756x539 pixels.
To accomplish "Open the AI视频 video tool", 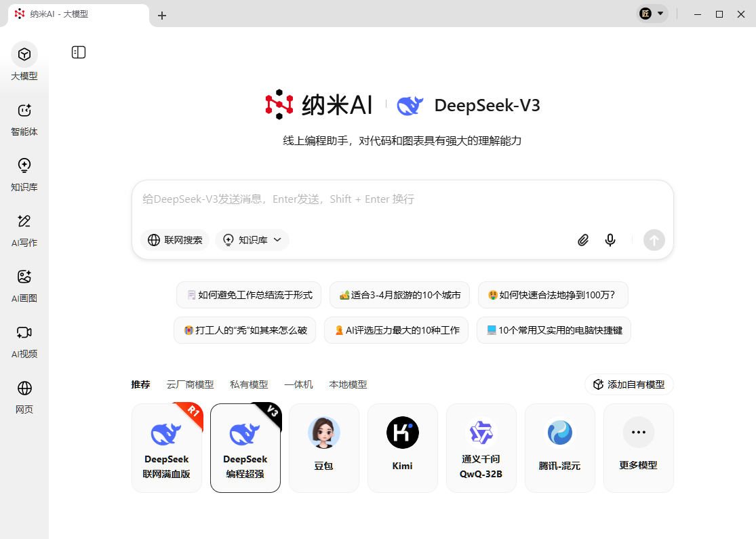I will (24, 342).
